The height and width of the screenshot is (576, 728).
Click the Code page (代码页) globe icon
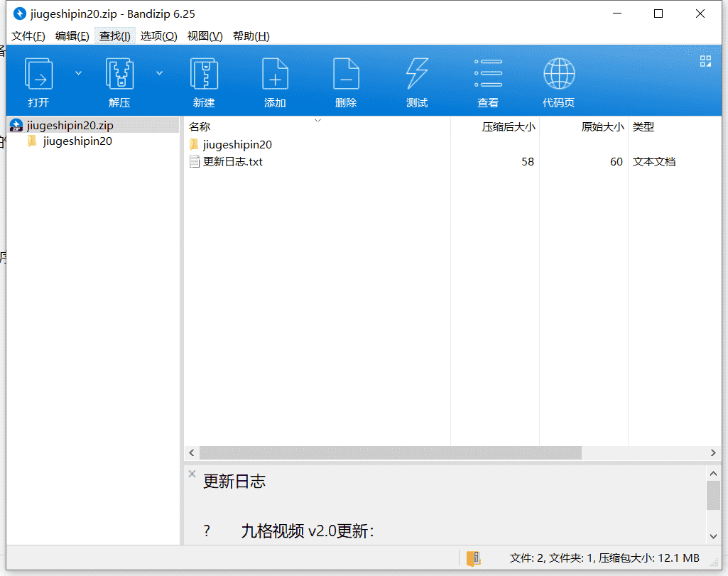click(559, 73)
